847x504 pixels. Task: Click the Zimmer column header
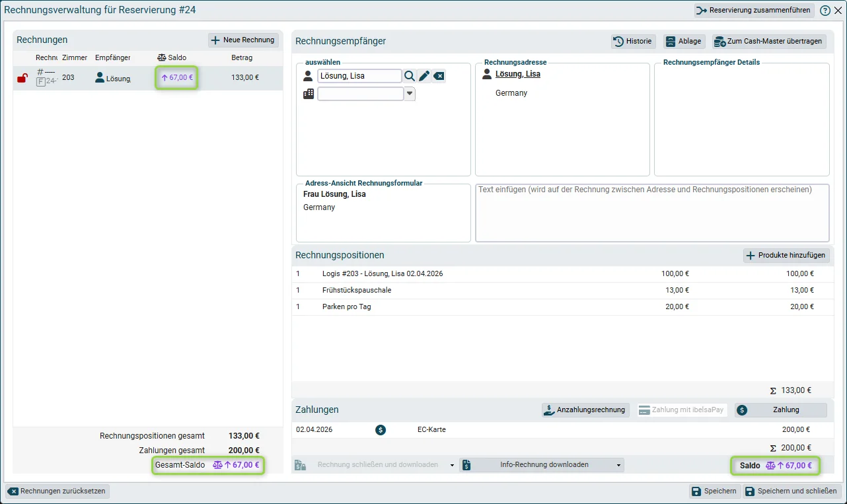click(75, 57)
